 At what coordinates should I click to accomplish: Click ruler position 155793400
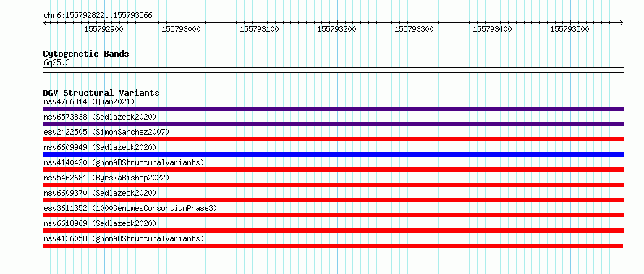492,29
